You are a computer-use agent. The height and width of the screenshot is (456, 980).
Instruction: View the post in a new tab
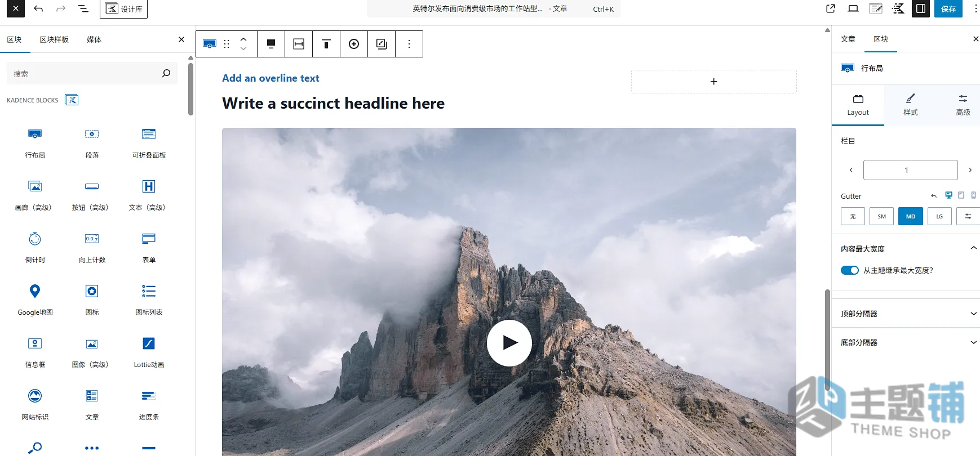tap(831, 8)
